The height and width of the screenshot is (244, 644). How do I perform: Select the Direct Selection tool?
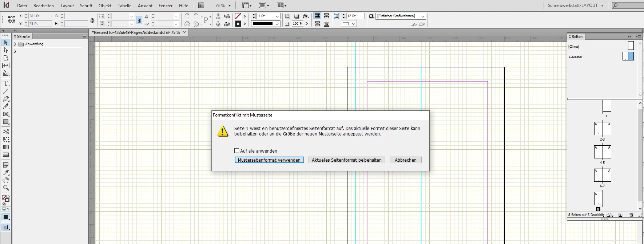click(x=6, y=50)
